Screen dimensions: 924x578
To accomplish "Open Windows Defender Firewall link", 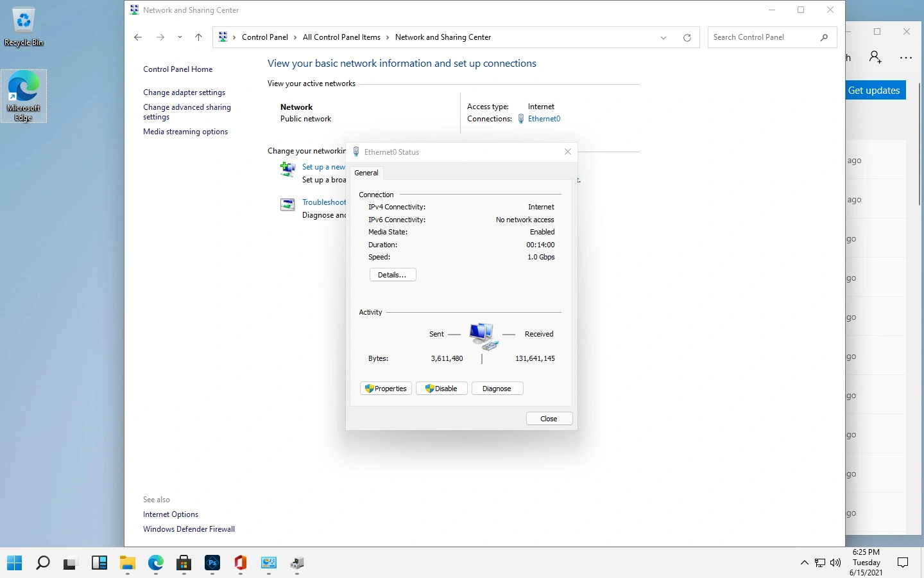I will tap(189, 529).
